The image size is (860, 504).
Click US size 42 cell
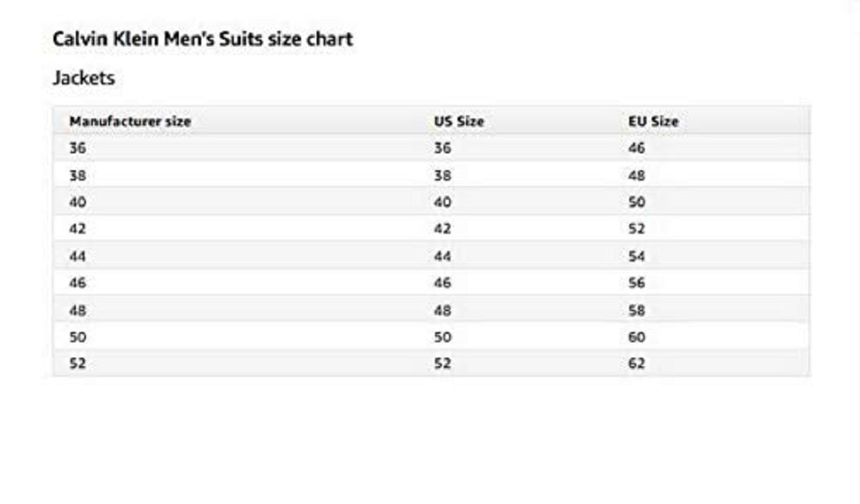(442, 229)
